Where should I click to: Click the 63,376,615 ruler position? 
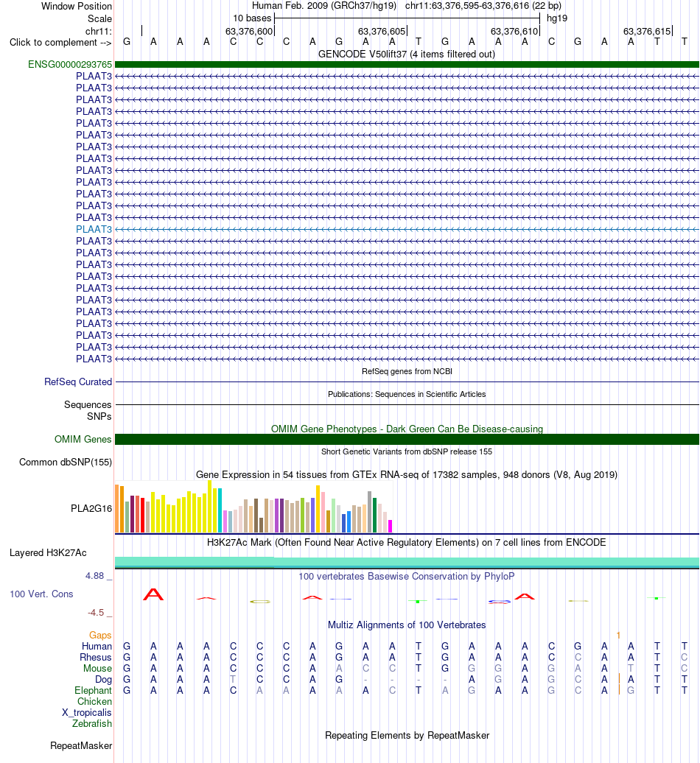click(647, 31)
